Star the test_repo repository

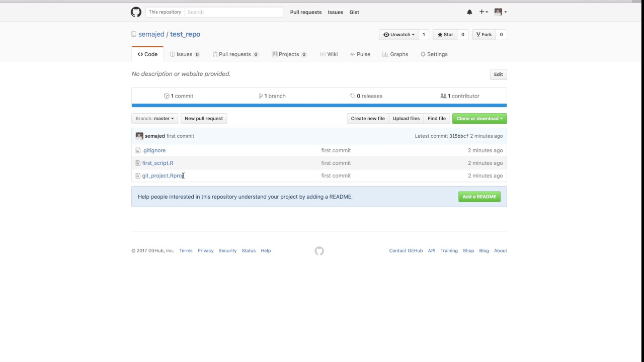click(x=445, y=35)
